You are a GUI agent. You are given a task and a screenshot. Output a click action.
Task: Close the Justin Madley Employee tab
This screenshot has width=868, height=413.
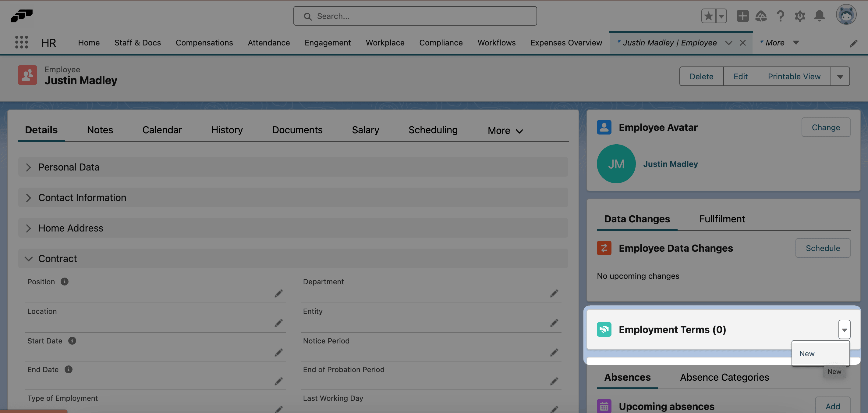click(743, 43)
